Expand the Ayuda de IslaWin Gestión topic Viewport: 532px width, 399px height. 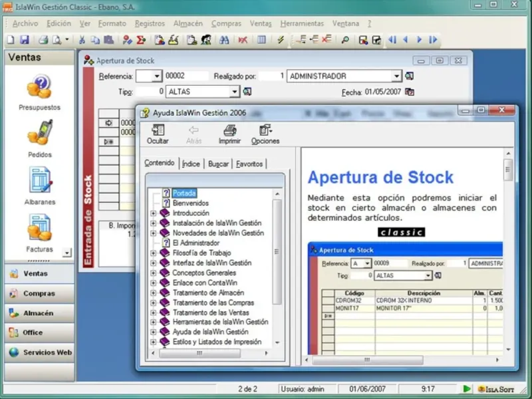154,332
